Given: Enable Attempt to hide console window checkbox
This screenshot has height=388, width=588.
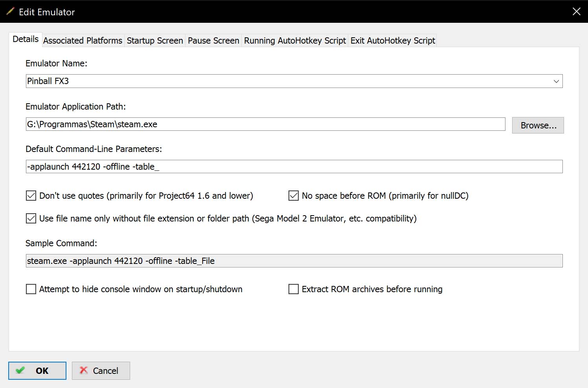Looking at the screenshot, I should click(x=31, y=289).
